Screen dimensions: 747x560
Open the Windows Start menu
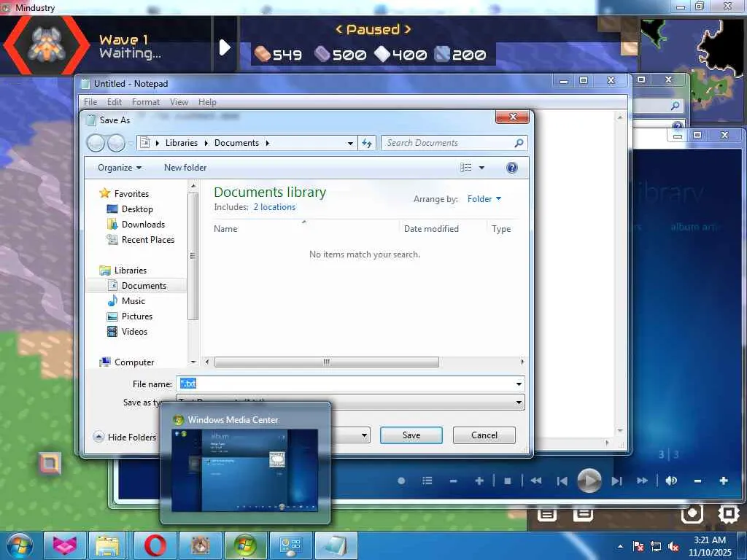tap(20, 545)
